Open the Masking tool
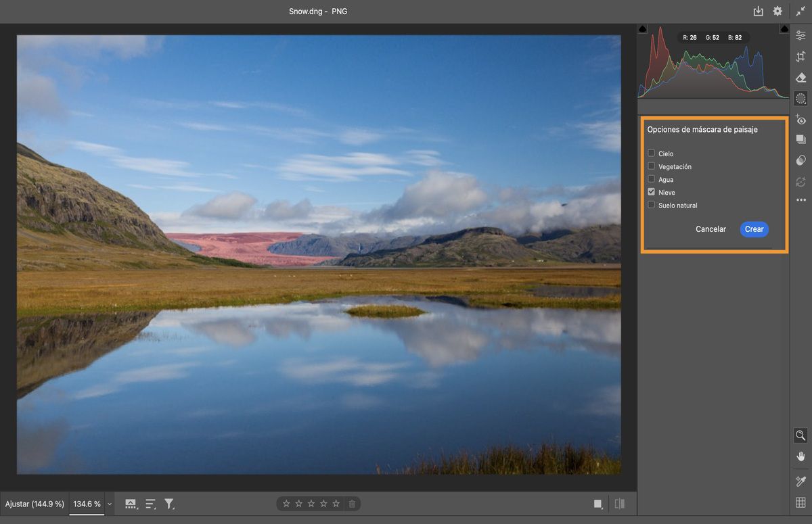This screenshot has height=524, width=812. (x=800, y=99)
